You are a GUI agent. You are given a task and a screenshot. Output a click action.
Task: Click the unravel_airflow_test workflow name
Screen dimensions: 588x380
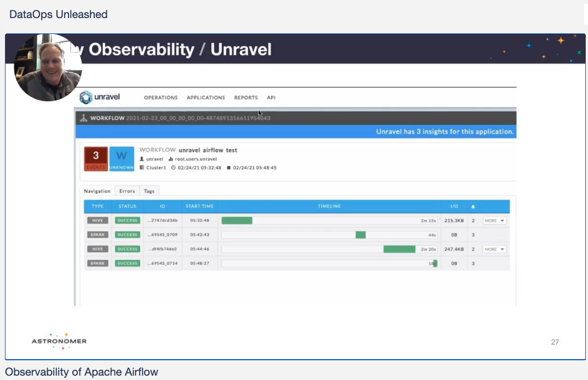(x=208, y=150)
